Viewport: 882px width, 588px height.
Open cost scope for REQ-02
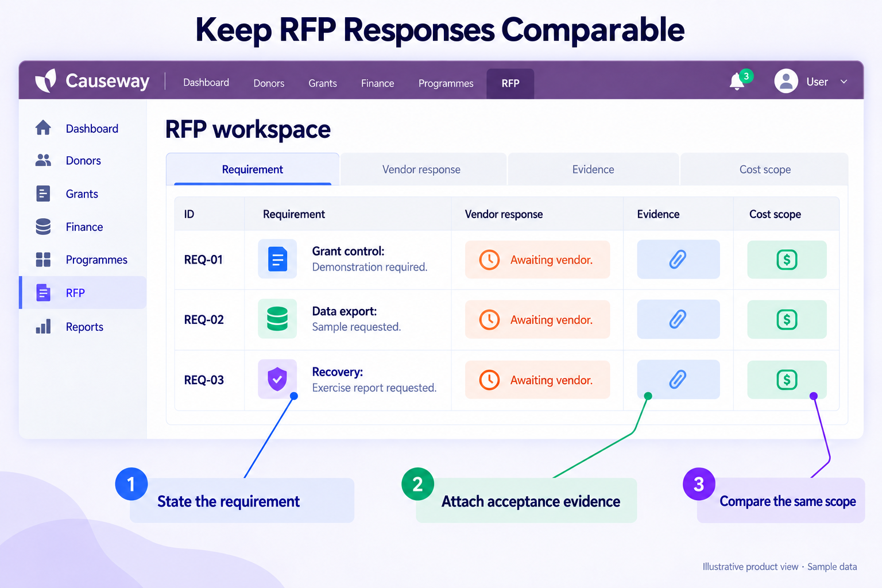coord(787,319)
